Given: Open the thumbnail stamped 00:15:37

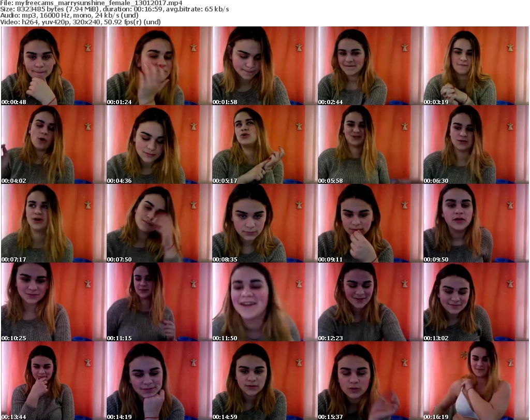Looking at the screenshot, I should coord(371,381).
